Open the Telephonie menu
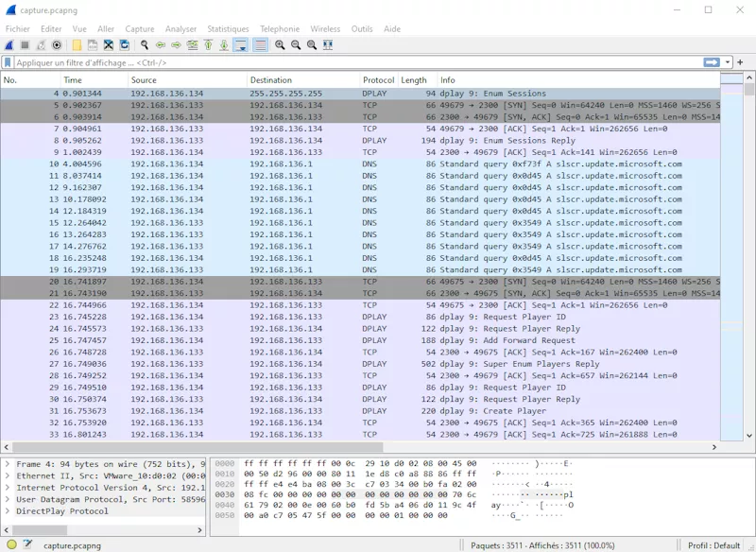 click(x=280, y=29)
